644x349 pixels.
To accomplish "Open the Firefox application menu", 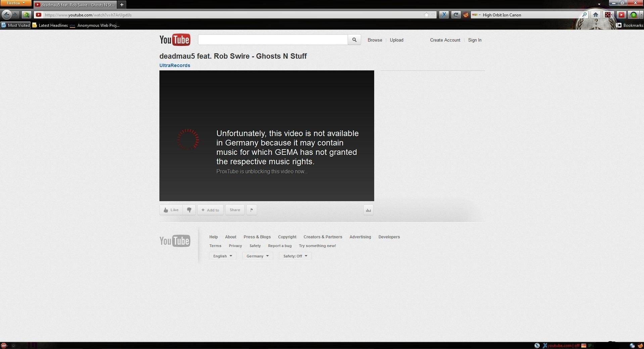I will coord(16,3).
